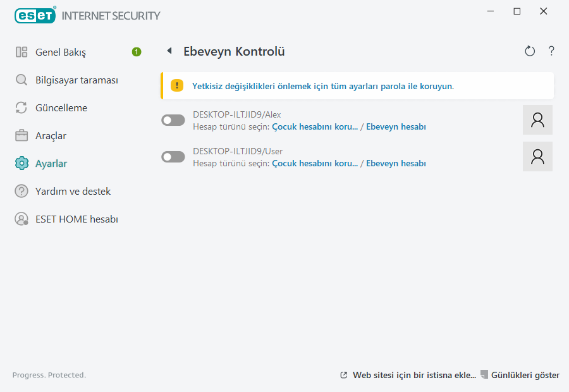569x392 pixels.
Task: Open Çocuk hesabını koru option for Alex
Action: click(x=315, y=126)
